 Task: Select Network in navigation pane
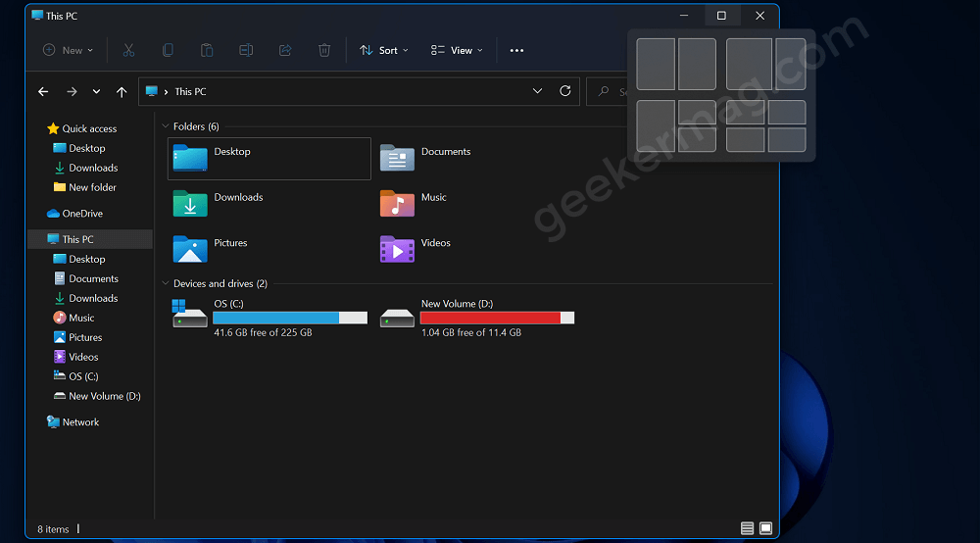point(73,422)
